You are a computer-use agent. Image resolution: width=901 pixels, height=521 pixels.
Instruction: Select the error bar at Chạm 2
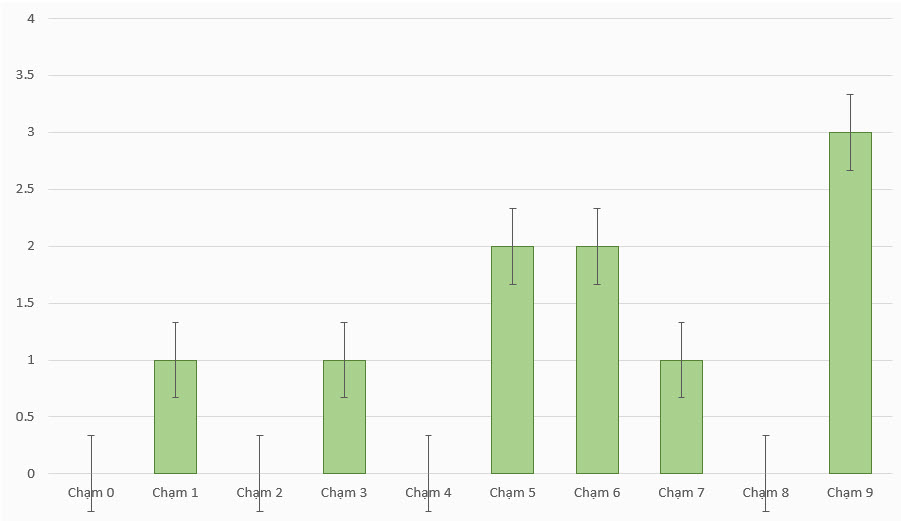[x=260, y=455]
